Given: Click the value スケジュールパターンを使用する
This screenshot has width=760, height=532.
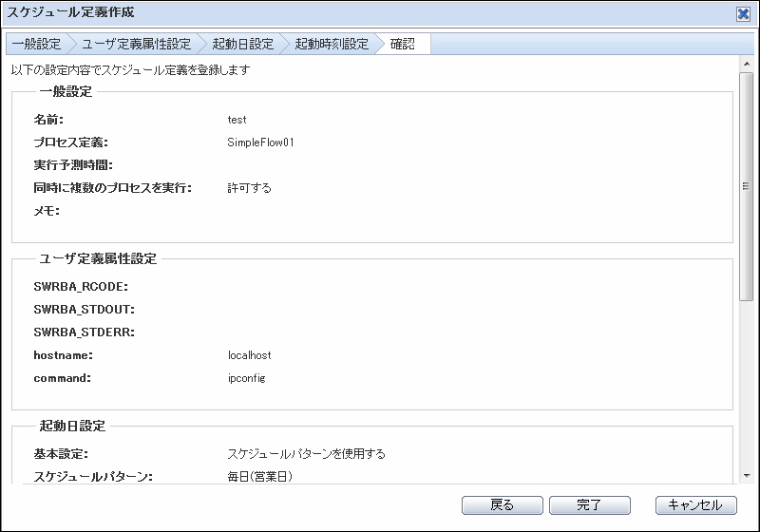Looking at the screenshot, I should click(x=306, y=454).
